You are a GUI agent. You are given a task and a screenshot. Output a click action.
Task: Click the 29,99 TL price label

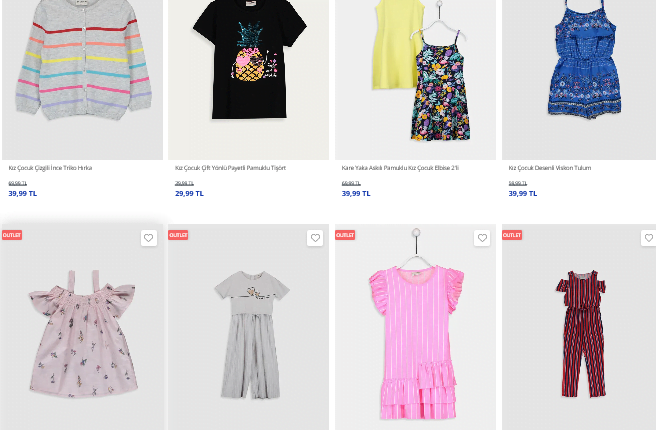click(189, 193)
